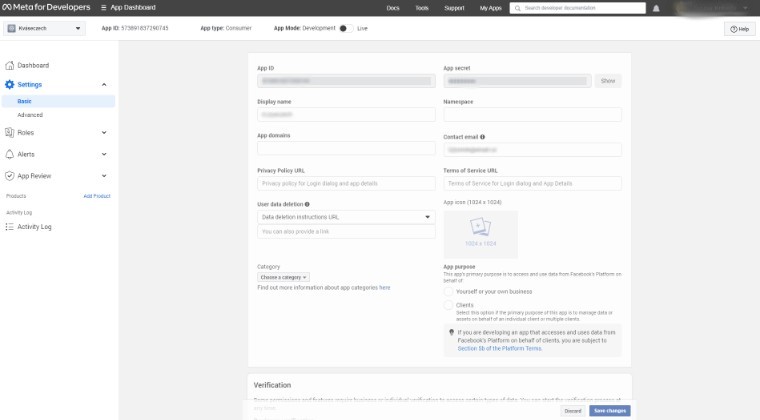Open the Support menu
The height and width of the screenshot is (420, 760).
tap(454, 8)
